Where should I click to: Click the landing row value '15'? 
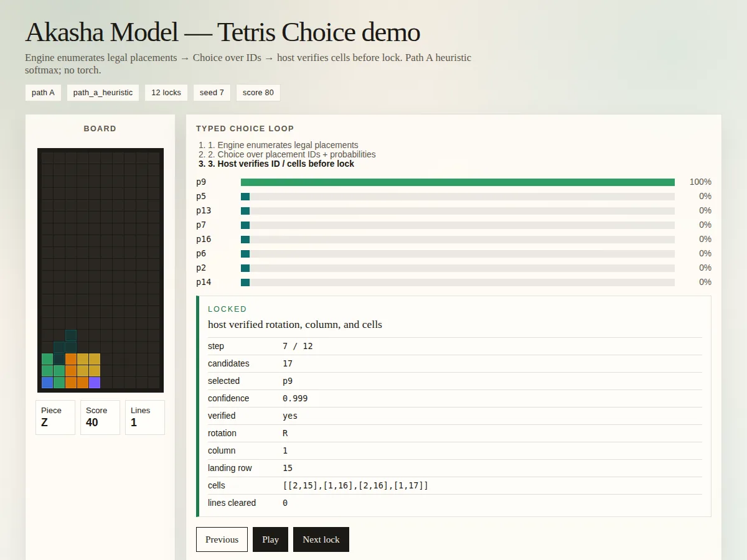pos(288,468)
